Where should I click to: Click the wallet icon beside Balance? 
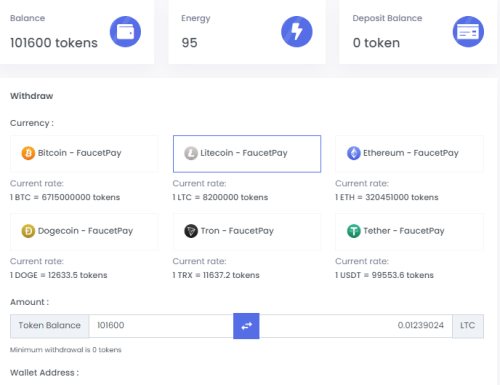pos(125,32)
